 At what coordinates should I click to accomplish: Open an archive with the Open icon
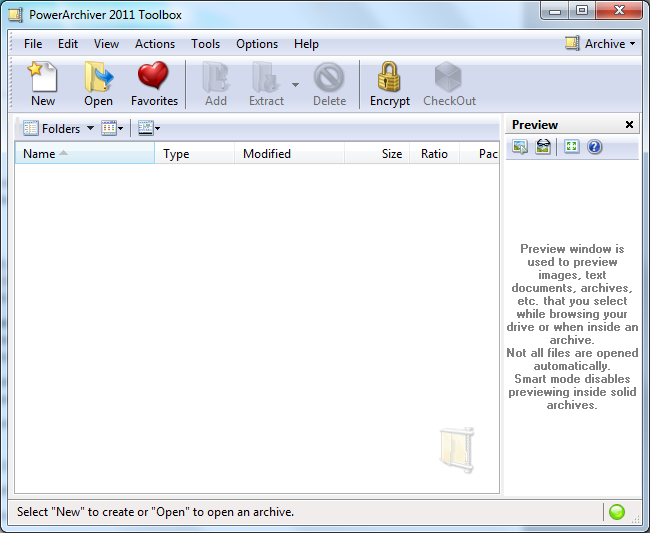pos(98,83)
